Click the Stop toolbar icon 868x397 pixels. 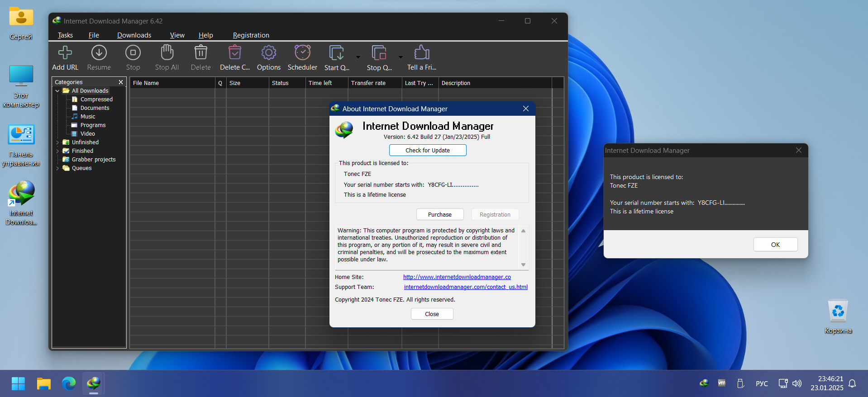pos(133,53)
